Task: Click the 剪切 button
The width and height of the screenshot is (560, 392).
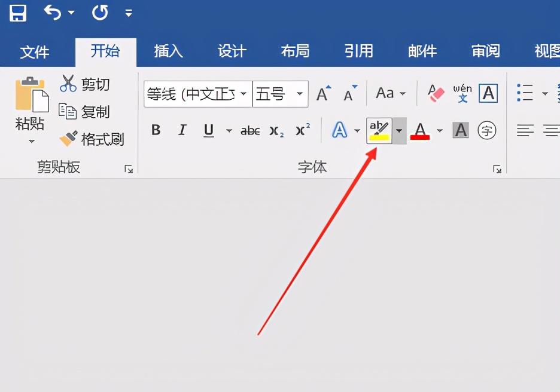Action: [x=84, y=84]
